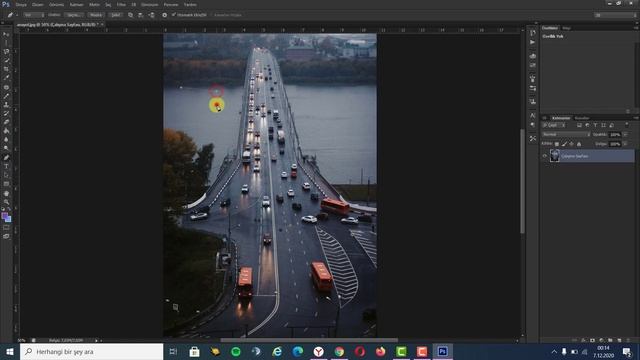Open Chrome from the taskbar
The width and height of the screenshot is (640, 360).
point(339,351)
